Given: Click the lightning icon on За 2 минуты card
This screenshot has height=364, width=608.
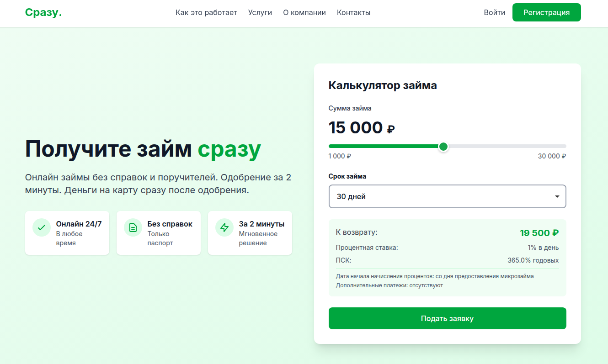Looking at the screenshot, I should pos(224,227).
